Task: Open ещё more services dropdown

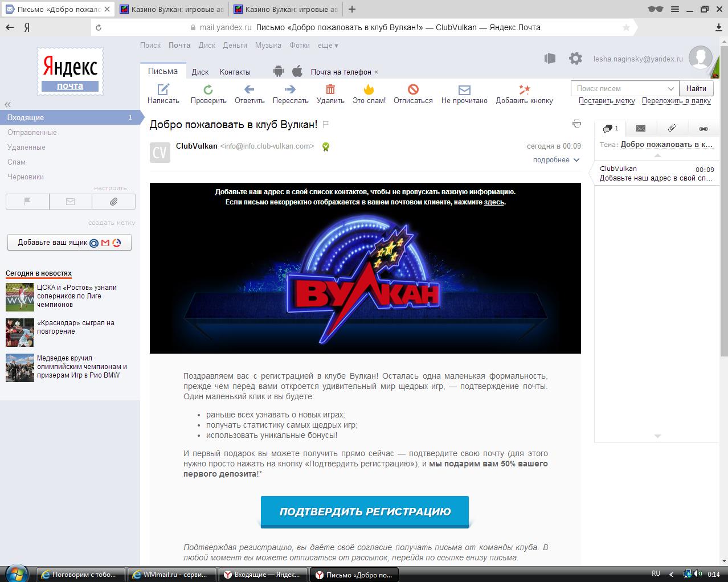Action: 328,46
